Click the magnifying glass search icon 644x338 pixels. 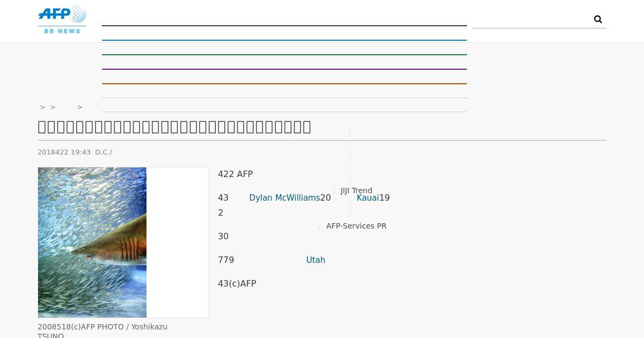tap(598, 19)
